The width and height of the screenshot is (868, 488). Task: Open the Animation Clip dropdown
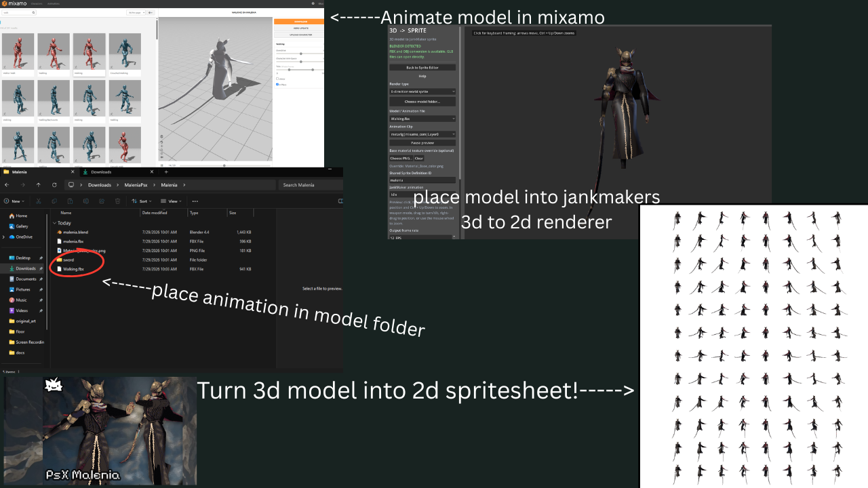[x=422, y=134]
